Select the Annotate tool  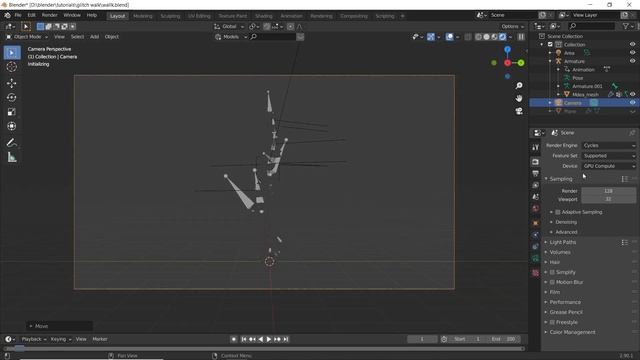pyautogui.click(x=11, y=142)
